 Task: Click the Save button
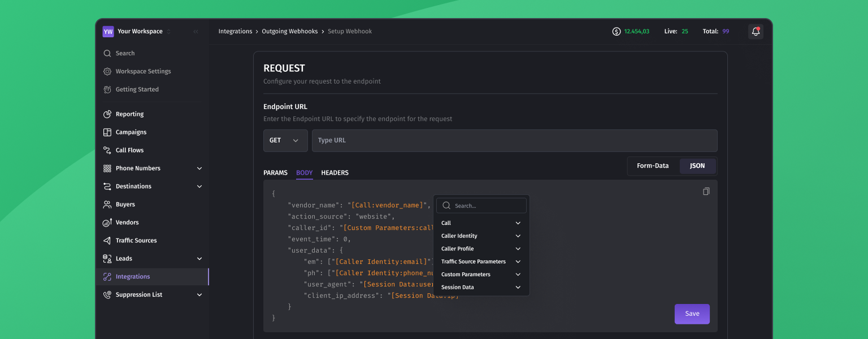point(692,314)
